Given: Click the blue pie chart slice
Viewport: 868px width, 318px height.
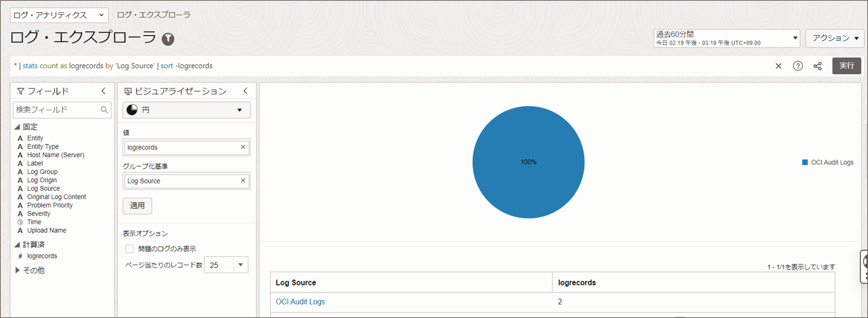Looking at the screenshot, I should (x=528, y=162).
